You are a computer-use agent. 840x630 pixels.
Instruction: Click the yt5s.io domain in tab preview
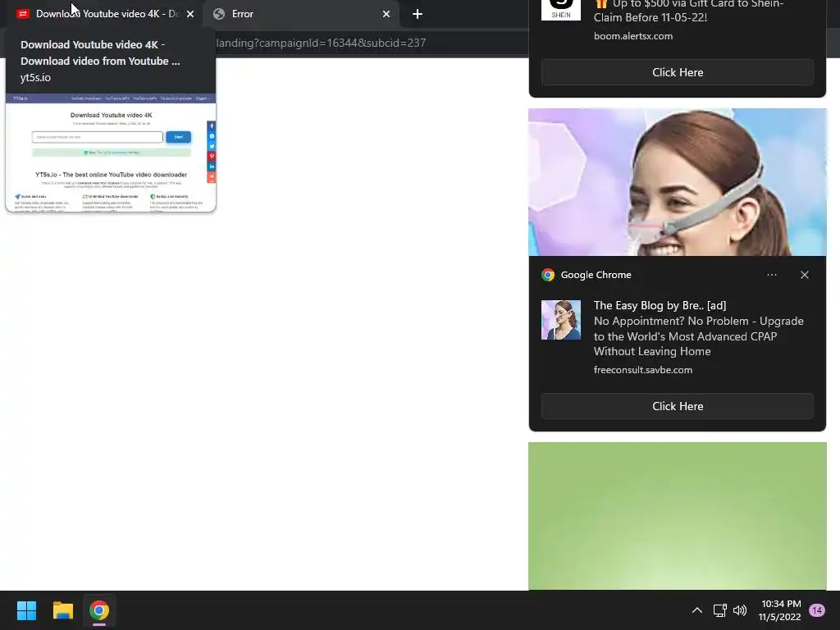(35, 78)
